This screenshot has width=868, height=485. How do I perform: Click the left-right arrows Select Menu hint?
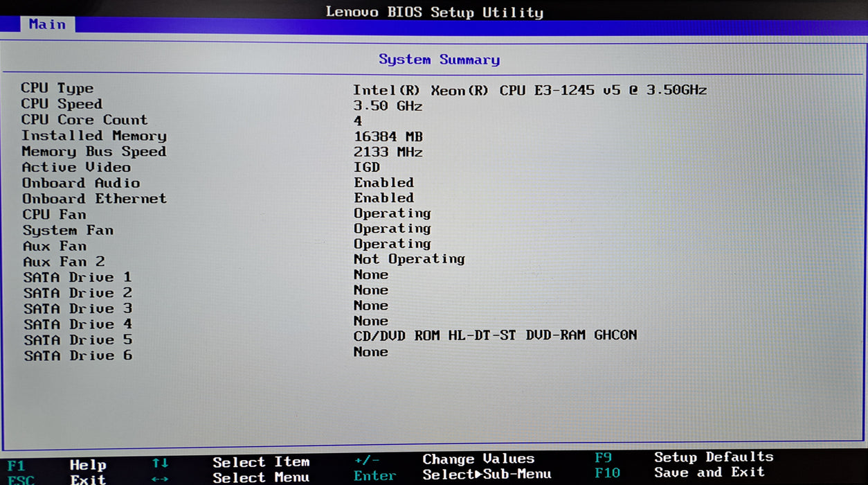(230, 477)
